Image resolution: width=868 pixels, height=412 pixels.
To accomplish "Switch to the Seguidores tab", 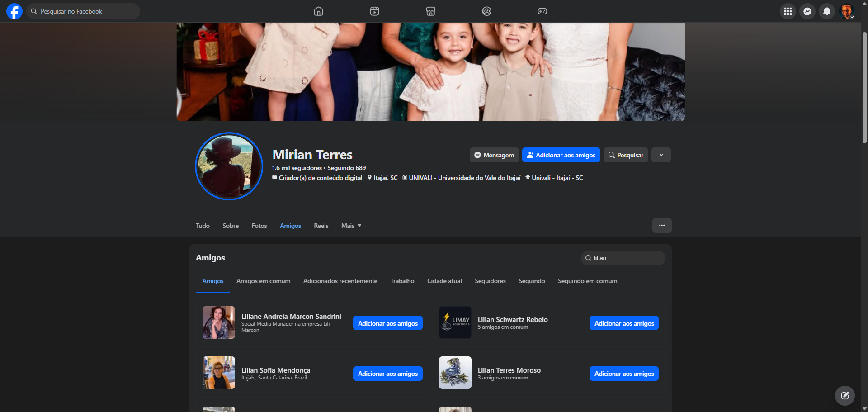I will pyautogui.click(x=491, y=281).
